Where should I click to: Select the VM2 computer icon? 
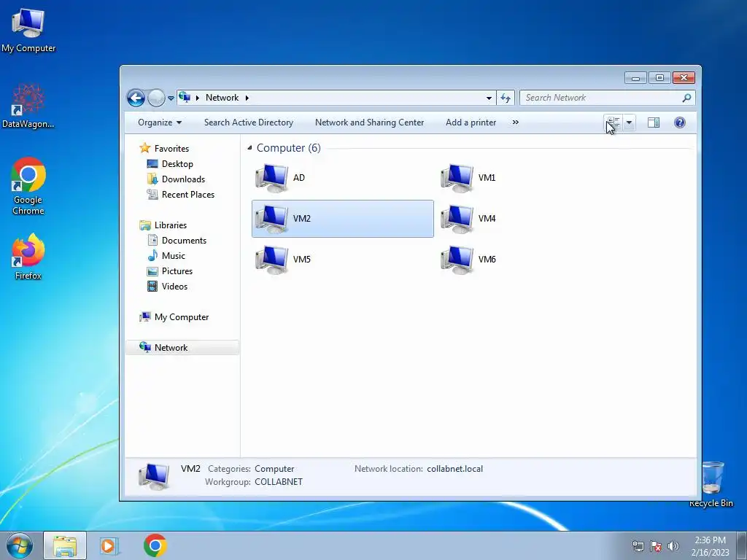[271, 219]
